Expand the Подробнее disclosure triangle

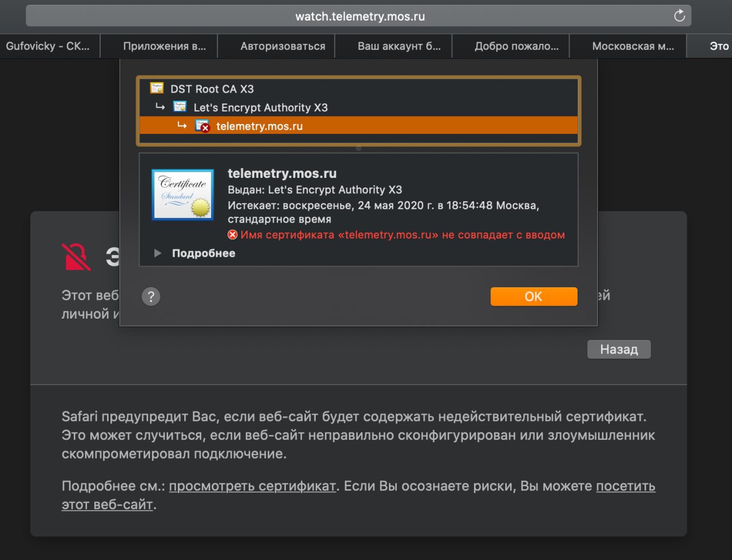[158, 253]
